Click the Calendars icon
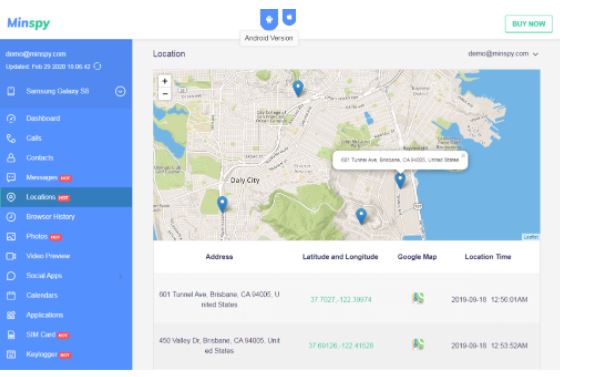 coord(11,295)
